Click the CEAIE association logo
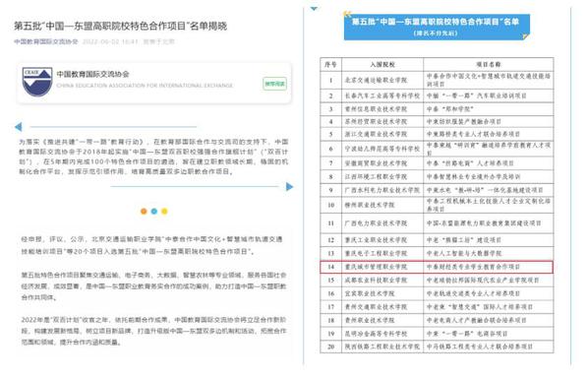This screenshot has width=588, height=378. (x=37, y=82)
